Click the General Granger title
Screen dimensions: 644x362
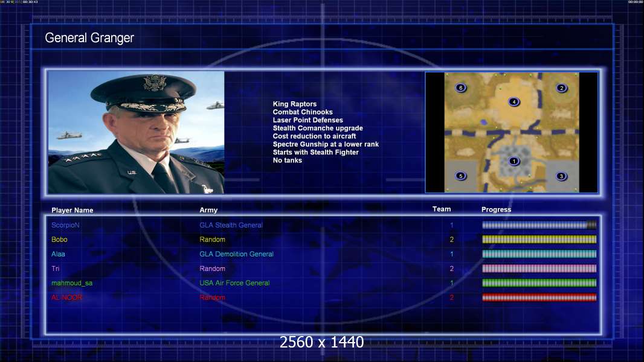(x=89, y=38)
